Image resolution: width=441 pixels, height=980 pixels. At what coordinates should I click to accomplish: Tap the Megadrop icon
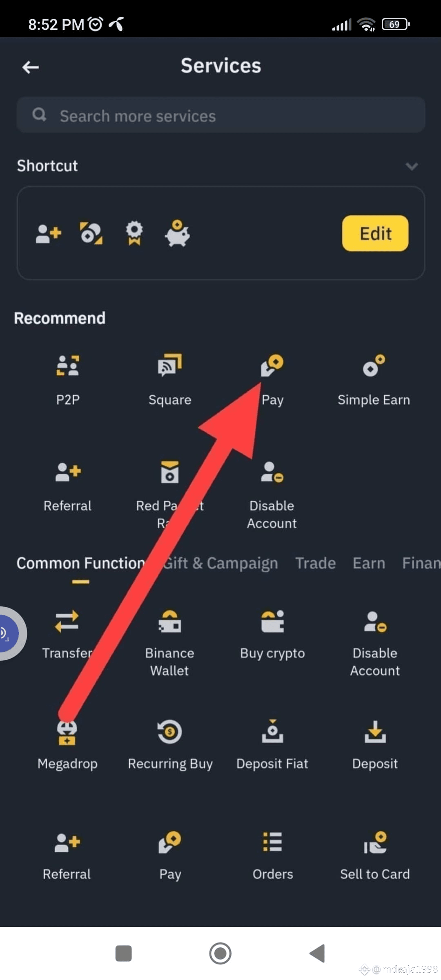coord(67,732)
